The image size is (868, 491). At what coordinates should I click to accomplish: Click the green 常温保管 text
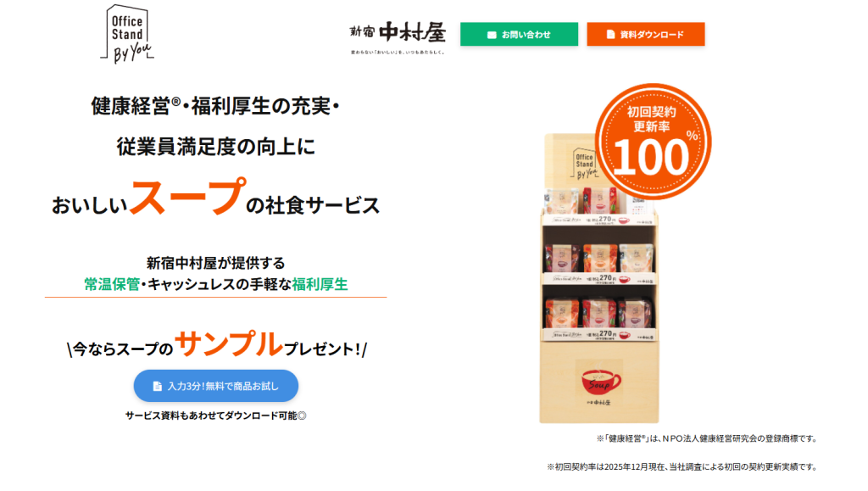pyautogui.click(x=112, y=285)
